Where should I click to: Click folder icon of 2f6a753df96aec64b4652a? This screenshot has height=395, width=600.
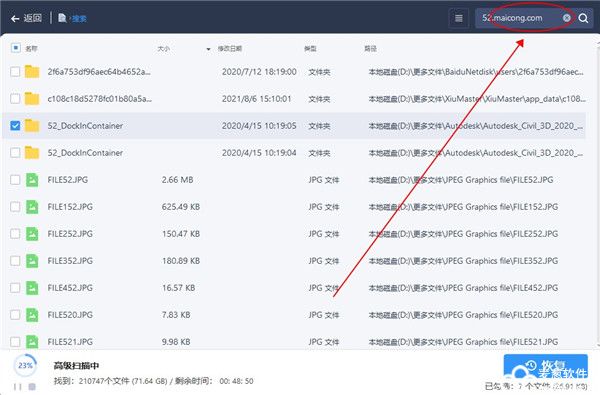[x=32, y=72]
